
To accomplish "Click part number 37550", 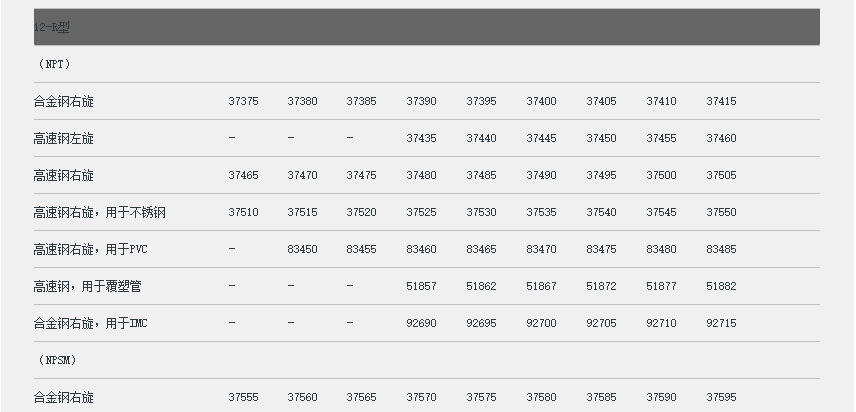I will pyautogui.click(x=721, y=212).
